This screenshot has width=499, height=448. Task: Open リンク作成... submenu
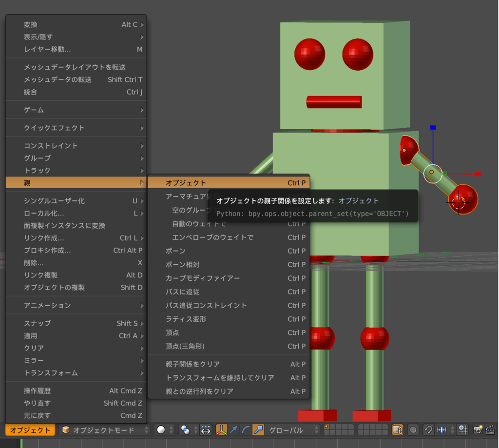(x=76, y=238)
